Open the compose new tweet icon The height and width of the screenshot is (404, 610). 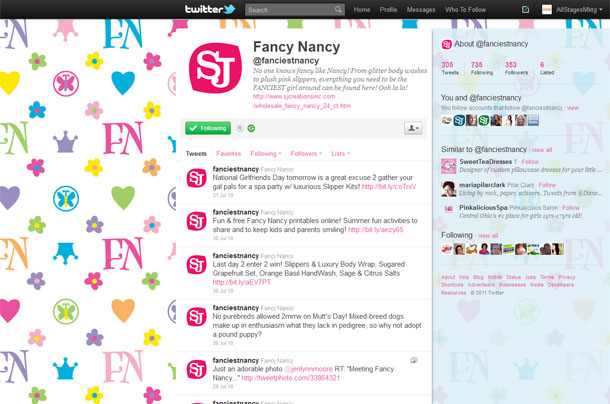(525, 9)
